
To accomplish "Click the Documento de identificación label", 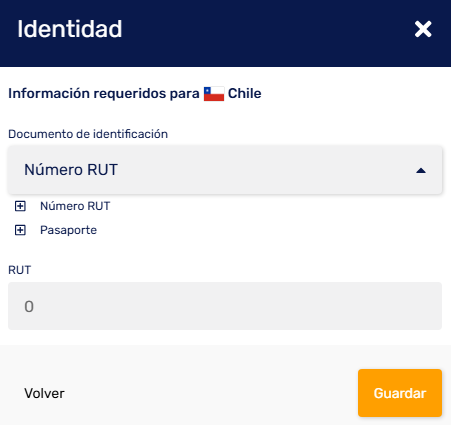I will 88,134.
